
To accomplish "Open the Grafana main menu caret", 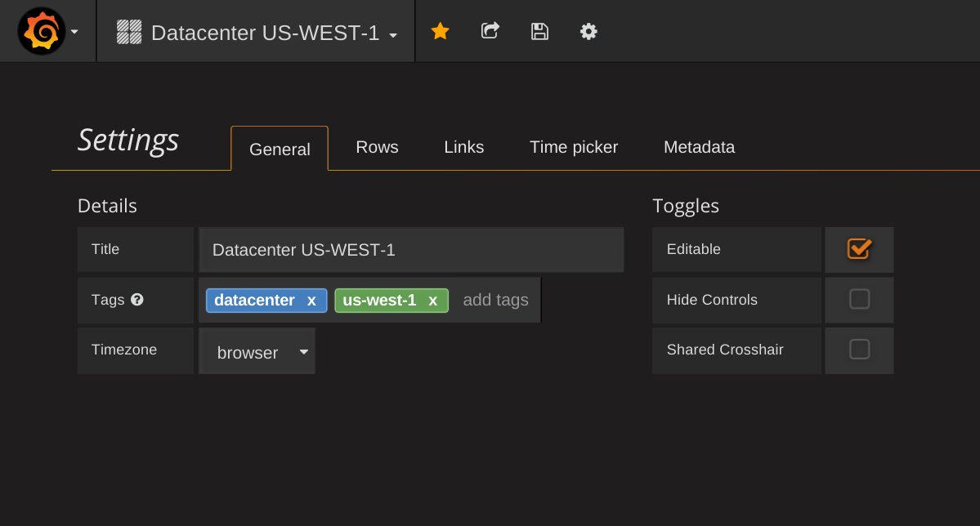I will pyautogui.click(x=74, y=32).
